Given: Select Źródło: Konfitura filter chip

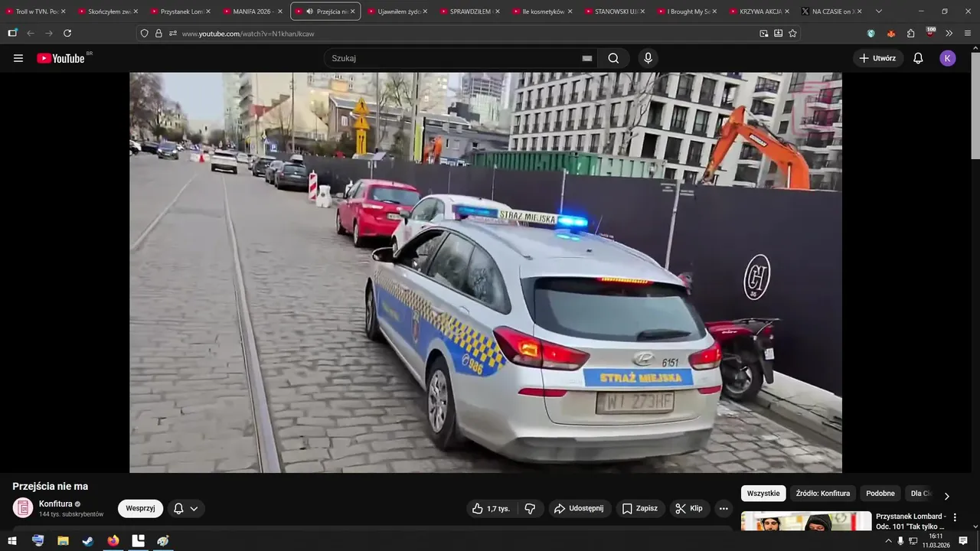Looking at the screenshot, I should 823,494.
